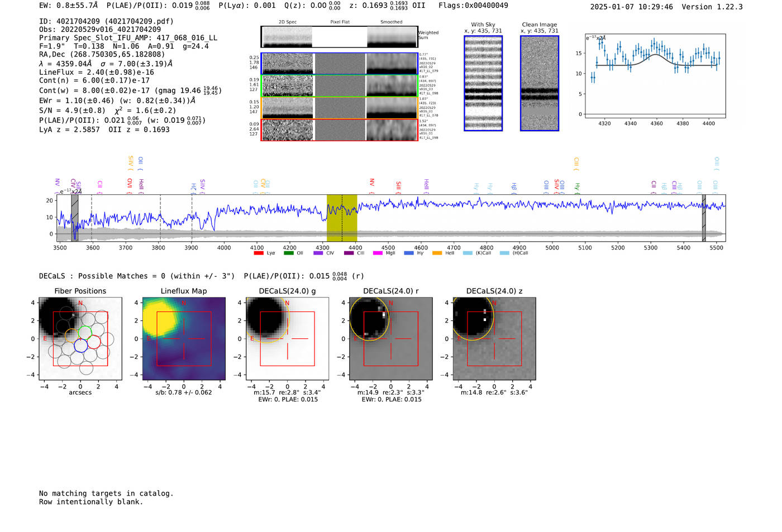Click the Lyα red legend swatch
This screenshot has width=782, height=532.
pyautogui.click(x=258, y=253)
